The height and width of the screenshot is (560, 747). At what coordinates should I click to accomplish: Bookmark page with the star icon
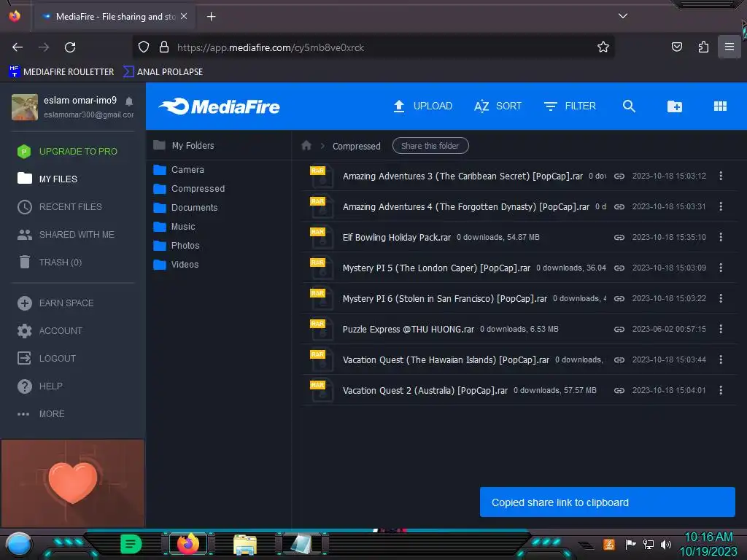603,47
